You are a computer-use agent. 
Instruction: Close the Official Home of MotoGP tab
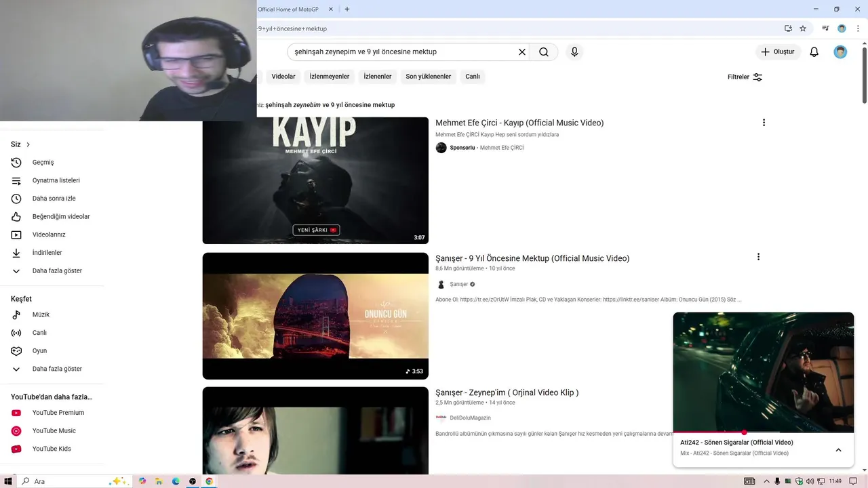click(331, 9)
